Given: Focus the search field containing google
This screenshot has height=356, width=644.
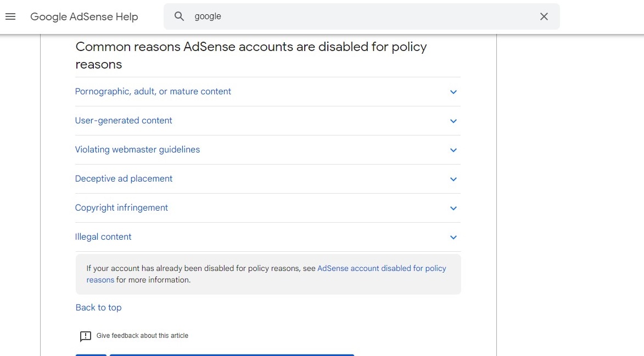Looking at the screenshot, I should point(361,16).
